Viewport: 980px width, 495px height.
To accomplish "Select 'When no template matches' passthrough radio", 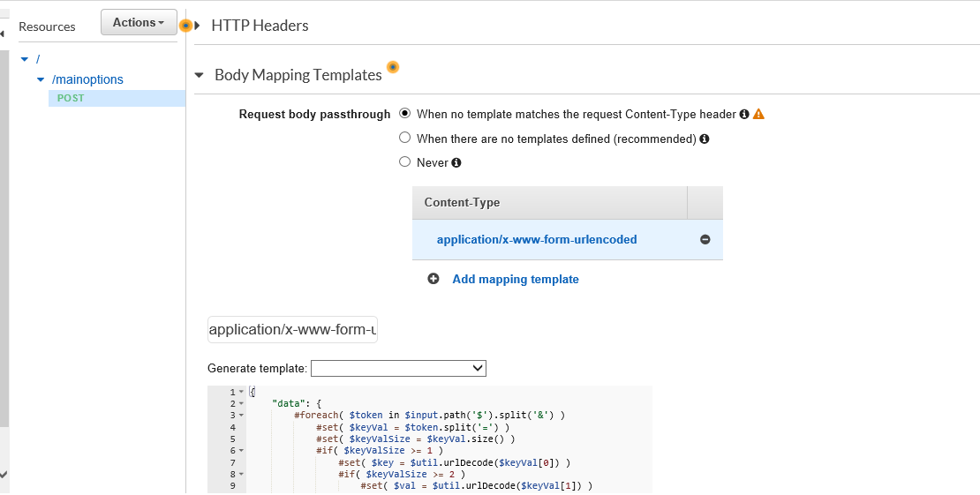I will pos(405,114).
